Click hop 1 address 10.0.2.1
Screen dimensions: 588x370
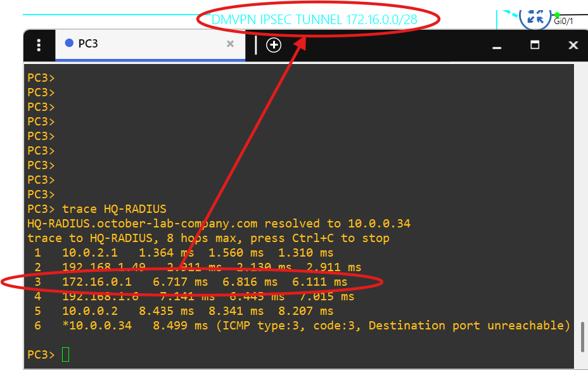click(90, 253)
